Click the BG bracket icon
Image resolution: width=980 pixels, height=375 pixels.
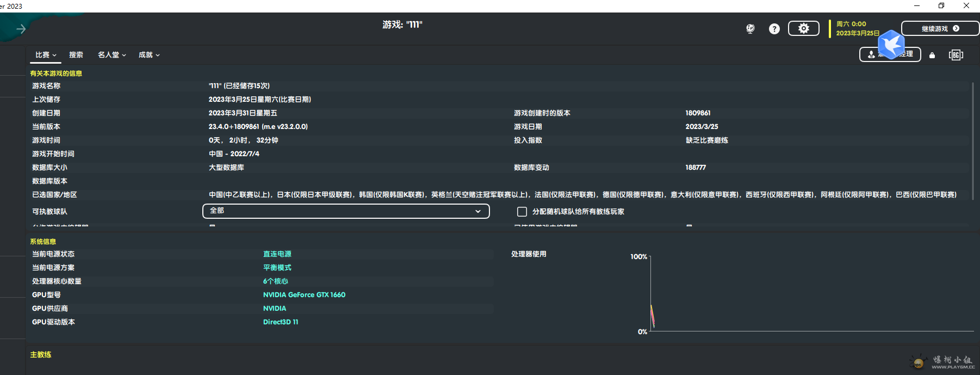tap(956, 55)
